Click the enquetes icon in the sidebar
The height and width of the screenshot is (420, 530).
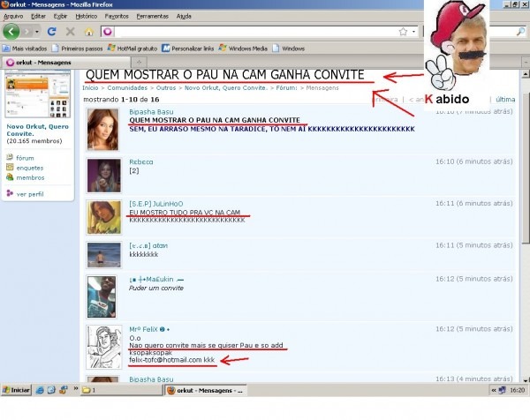coord(10,168)
